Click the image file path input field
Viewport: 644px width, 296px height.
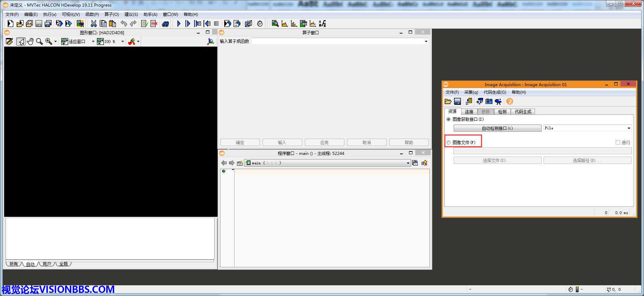[x=542, y=151]
